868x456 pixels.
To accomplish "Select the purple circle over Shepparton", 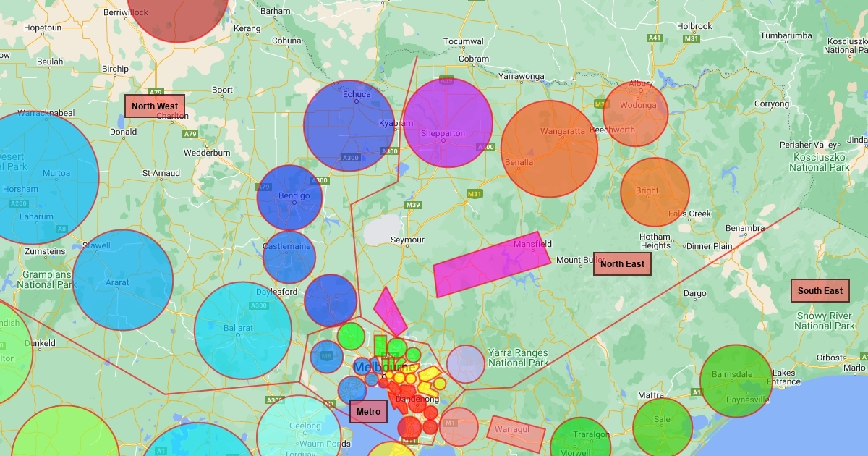I will pos(448,123).
